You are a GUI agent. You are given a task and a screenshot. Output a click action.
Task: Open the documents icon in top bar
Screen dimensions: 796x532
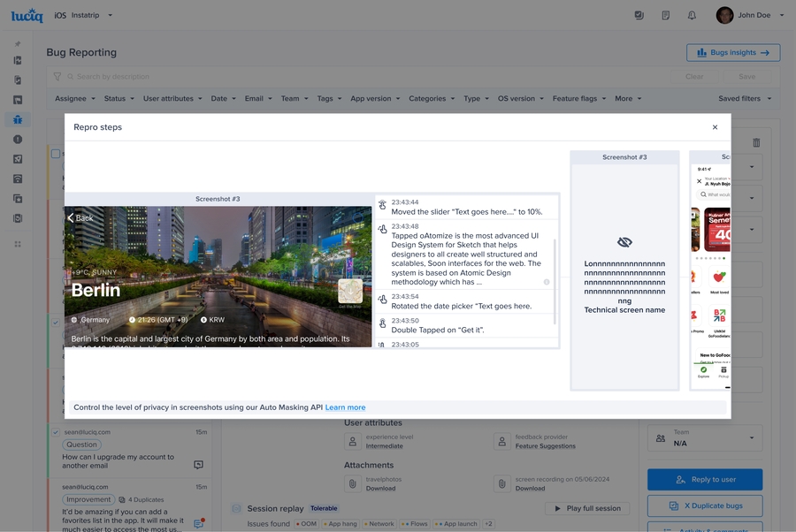coord(665,15)
